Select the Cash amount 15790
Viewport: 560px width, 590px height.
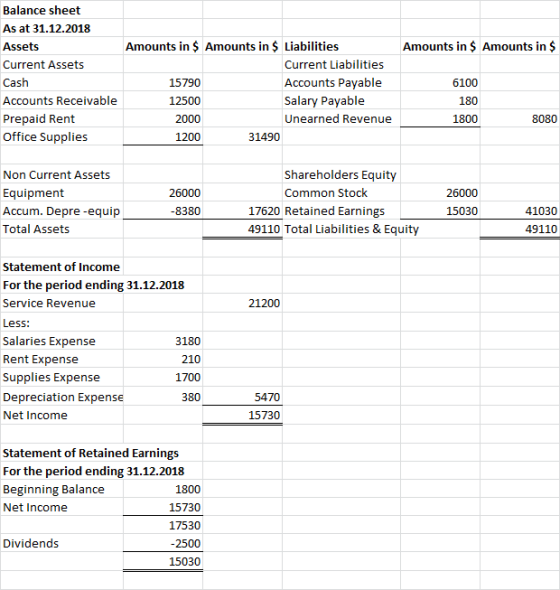click(184, 82)
